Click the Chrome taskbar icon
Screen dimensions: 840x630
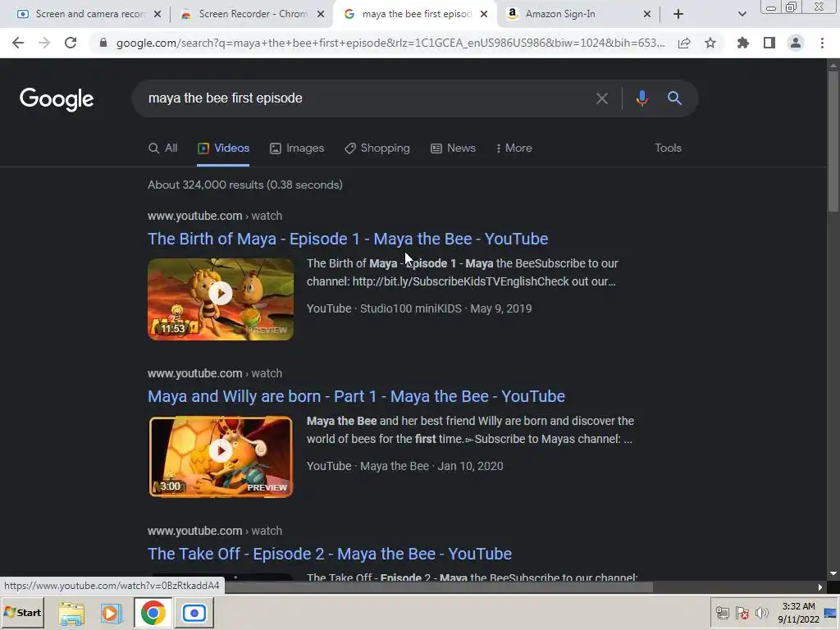click(153, 613)
